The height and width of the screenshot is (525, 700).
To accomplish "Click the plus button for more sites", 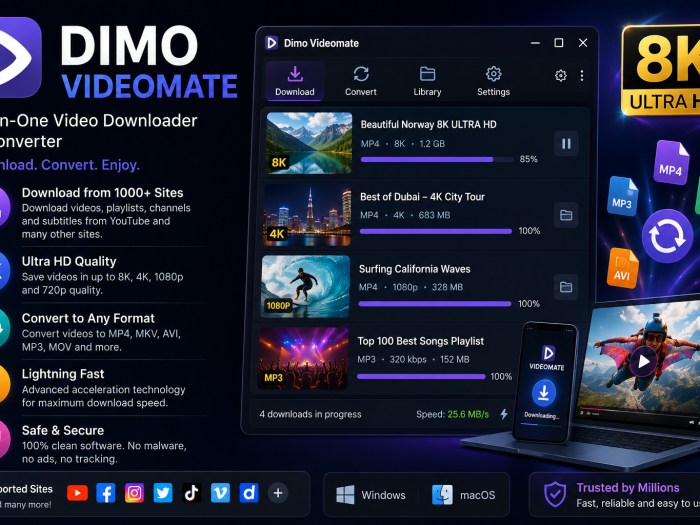I will pos(278,493).
